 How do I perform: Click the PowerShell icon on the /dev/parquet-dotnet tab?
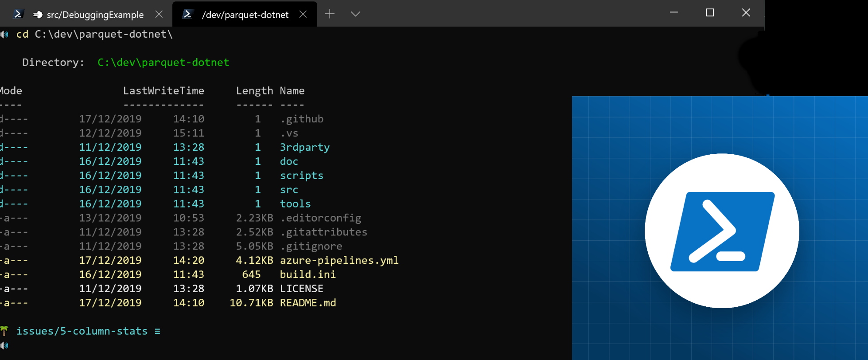click(187, 14)
